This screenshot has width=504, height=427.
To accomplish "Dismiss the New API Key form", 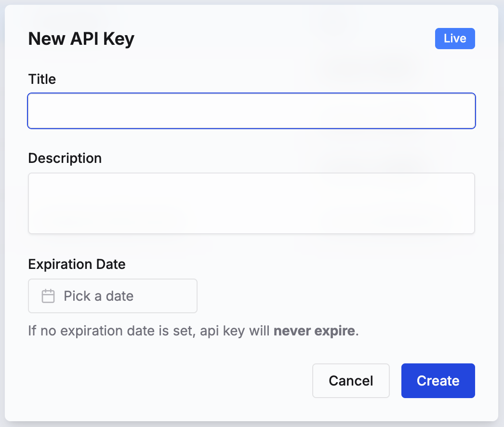I will coord(351,380).
